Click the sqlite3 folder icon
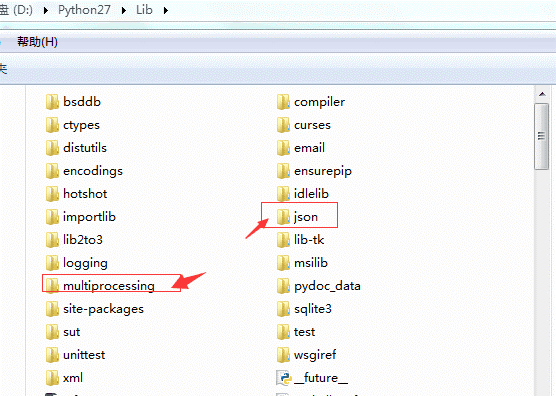Viewport: 556px width, 396px height. [283, 308]
